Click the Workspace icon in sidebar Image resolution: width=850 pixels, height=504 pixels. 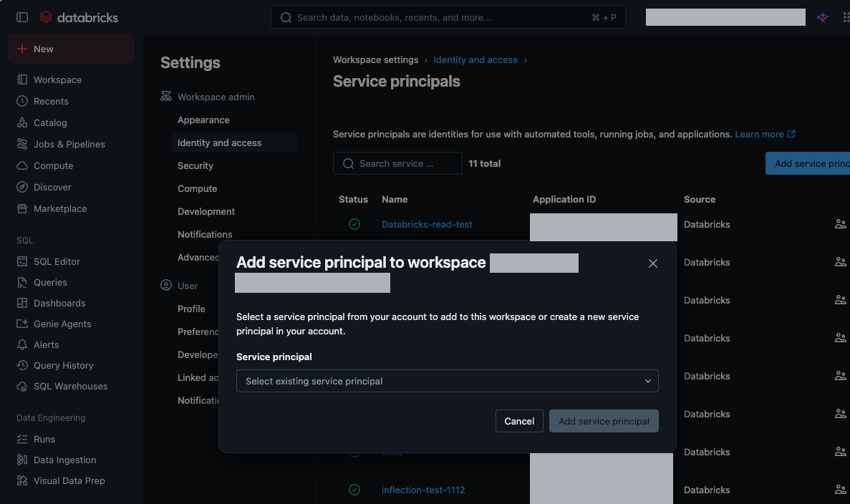[22, 79]
